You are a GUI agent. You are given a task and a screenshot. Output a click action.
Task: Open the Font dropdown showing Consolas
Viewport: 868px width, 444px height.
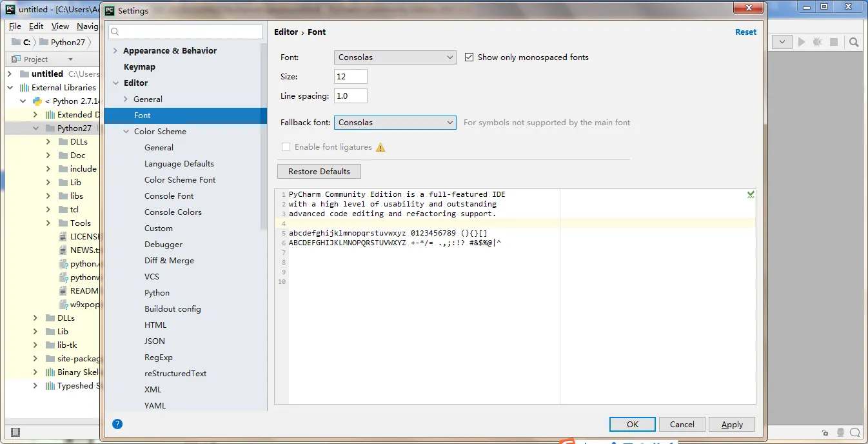[395, 57]
